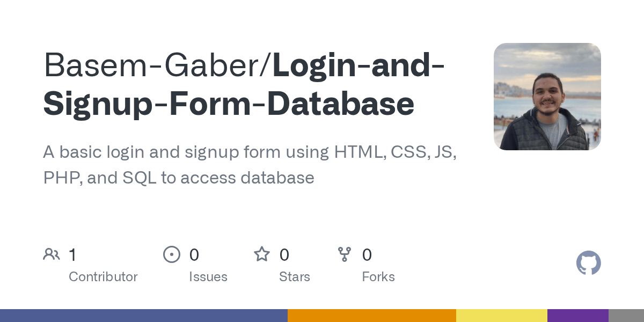Click the Issues label text
The width and height of the screenshot is (644, 322).
click(x=208, y=277)
